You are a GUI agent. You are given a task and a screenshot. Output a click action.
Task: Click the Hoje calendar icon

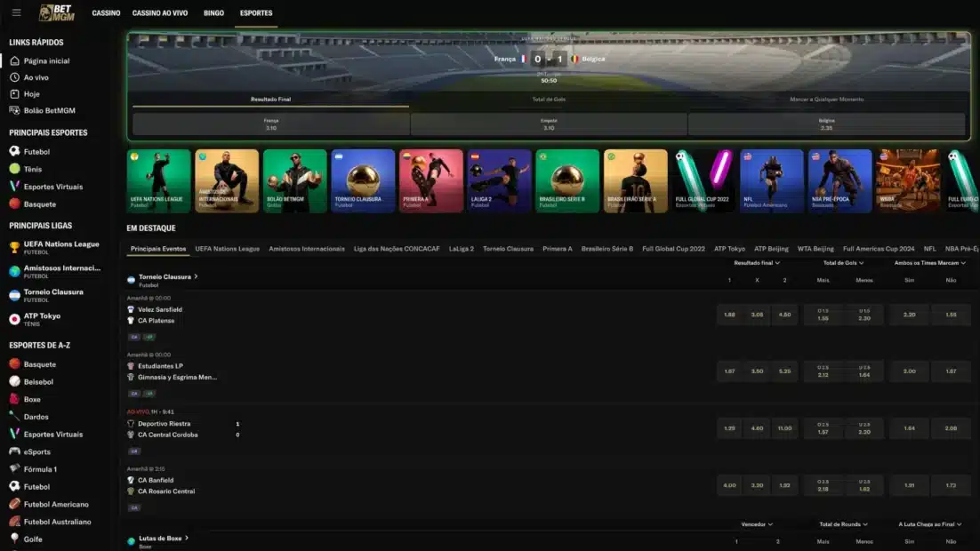(x=14, y=93)
